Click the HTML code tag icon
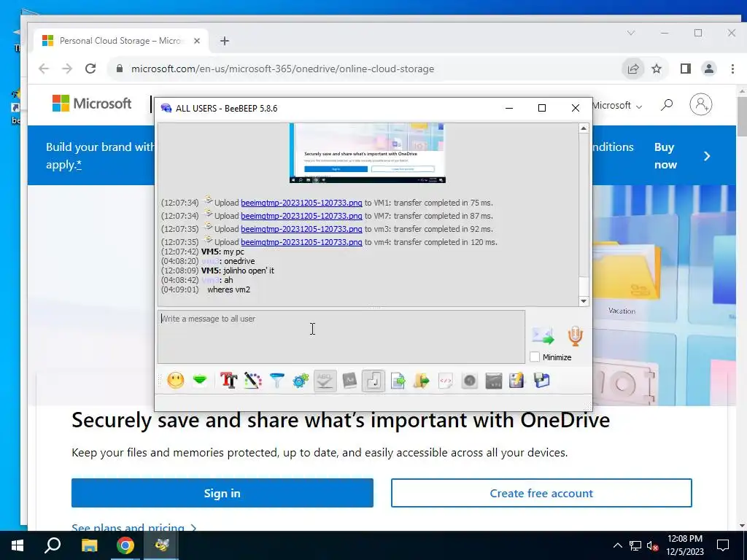747x560 pixels. coord(446,381)
